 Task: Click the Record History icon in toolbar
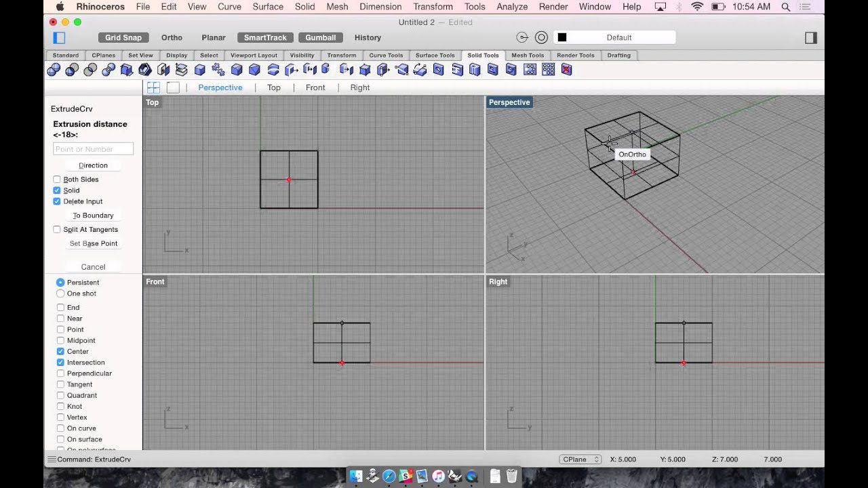pyautogui.click(x=522, y=38)
